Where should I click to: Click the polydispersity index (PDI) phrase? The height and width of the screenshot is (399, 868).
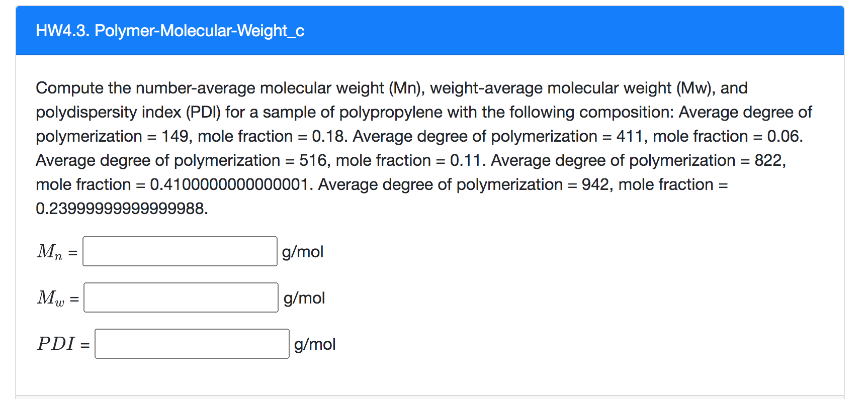pos(129,112)
